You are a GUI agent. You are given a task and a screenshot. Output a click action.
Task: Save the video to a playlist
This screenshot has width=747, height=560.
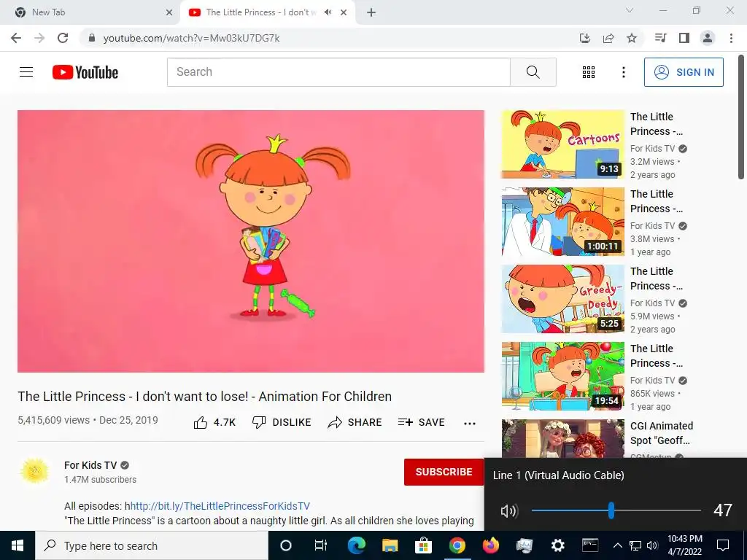[x=421, y=422]
